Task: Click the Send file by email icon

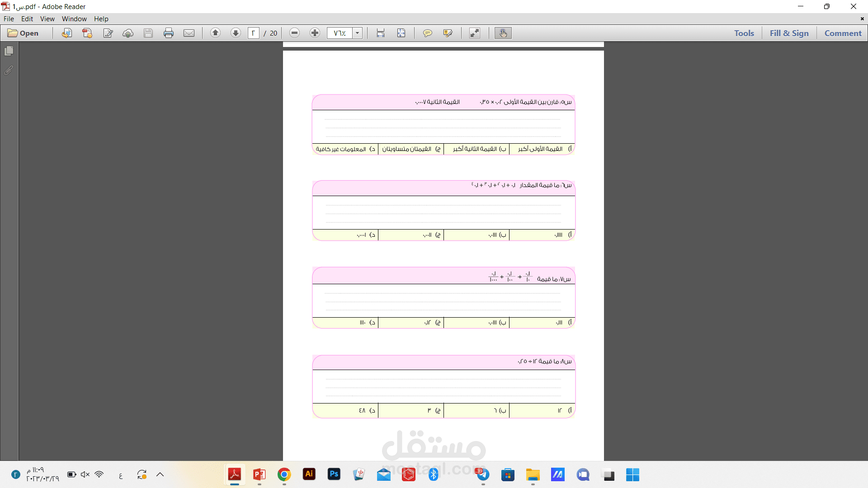Action: (x=189, y=33)
